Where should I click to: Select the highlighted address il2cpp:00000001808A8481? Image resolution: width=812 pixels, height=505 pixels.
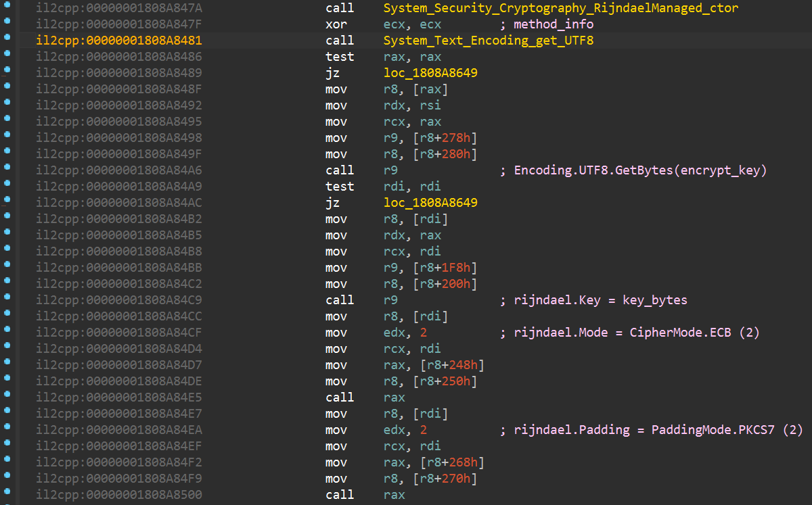click(119, 41)
